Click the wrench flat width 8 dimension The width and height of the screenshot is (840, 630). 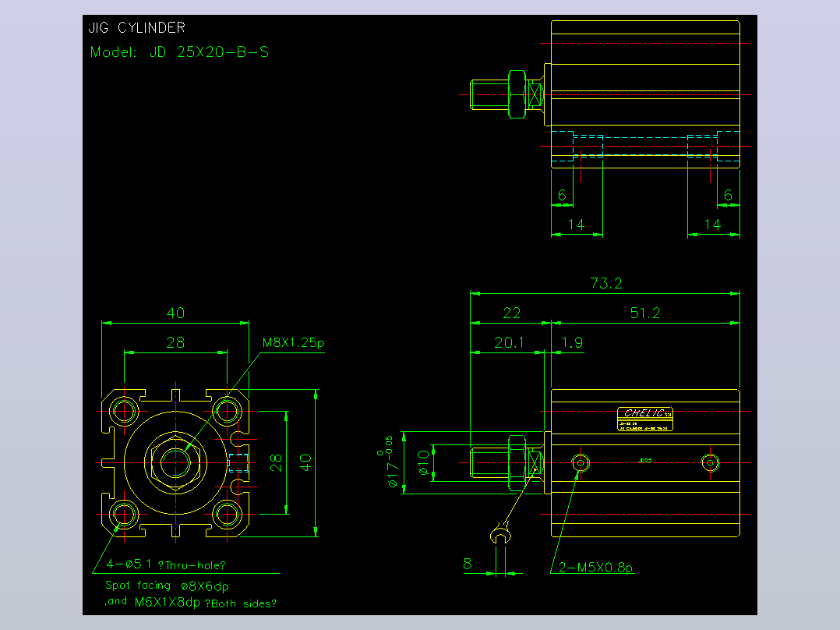click(468, 564)
